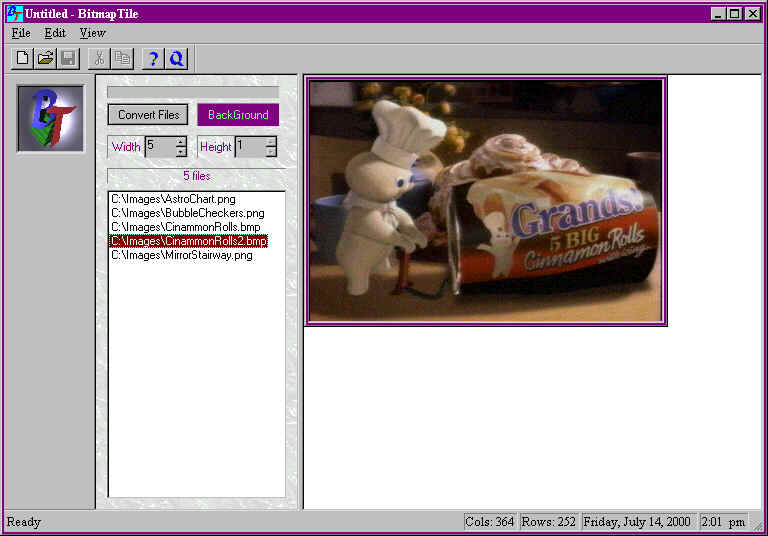The height and width of the screenshot is (536, 768).
Task: Click the Save floppy disk icon
Action: click(x=68, y=59)
